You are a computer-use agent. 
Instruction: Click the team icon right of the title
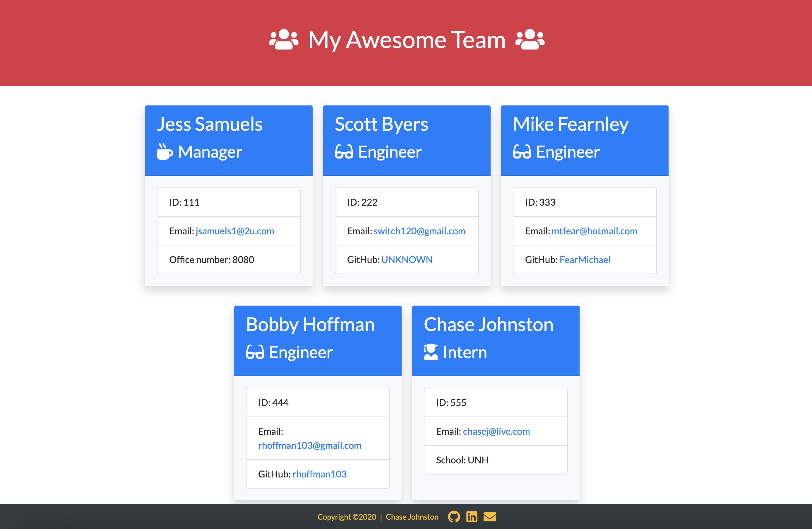tap(530, 40)
